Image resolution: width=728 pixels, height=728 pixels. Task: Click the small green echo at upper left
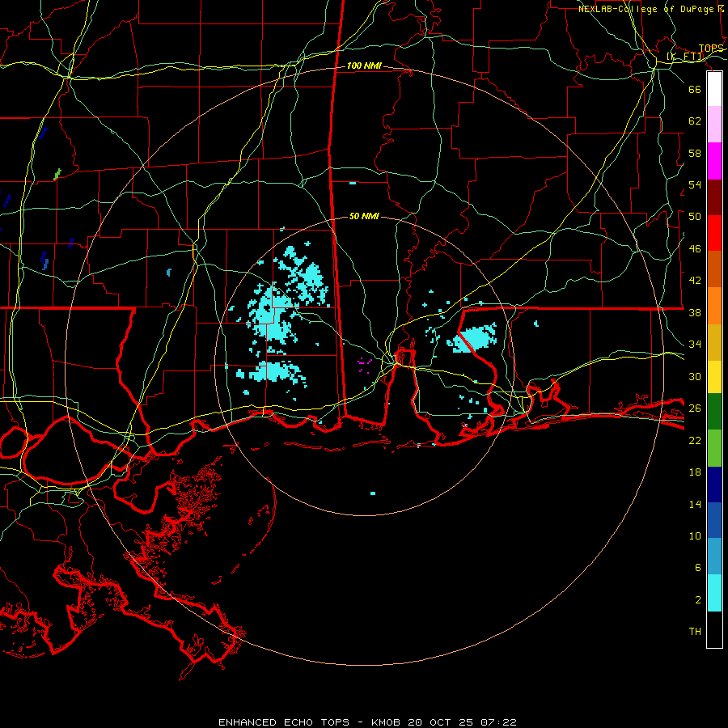click(x=57, y=174)
